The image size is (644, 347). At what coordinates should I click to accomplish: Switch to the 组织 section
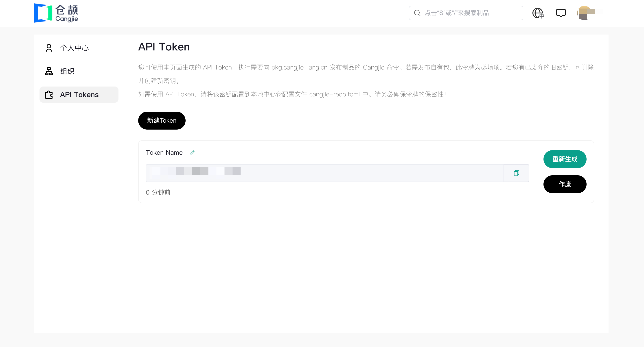coord(67,71)
